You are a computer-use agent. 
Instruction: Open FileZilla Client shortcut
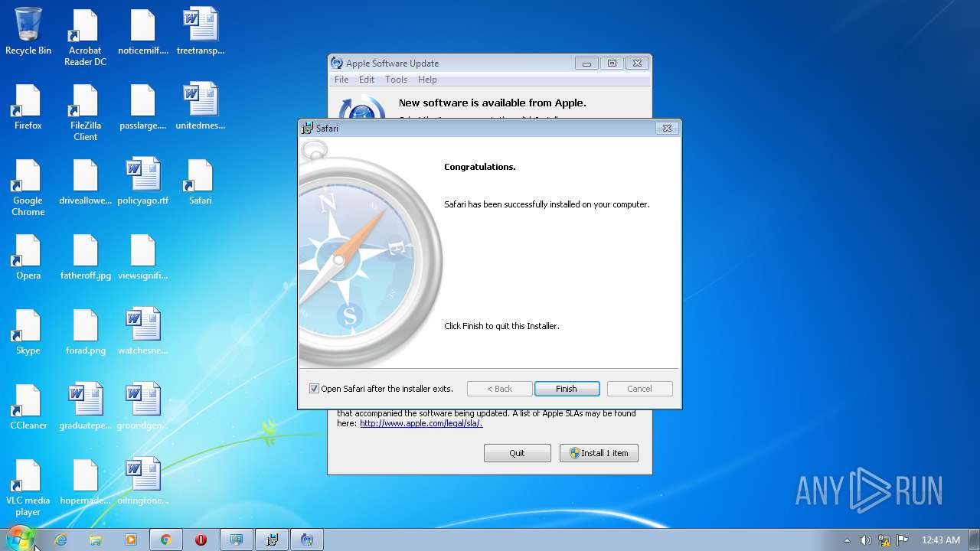point(85,112)
